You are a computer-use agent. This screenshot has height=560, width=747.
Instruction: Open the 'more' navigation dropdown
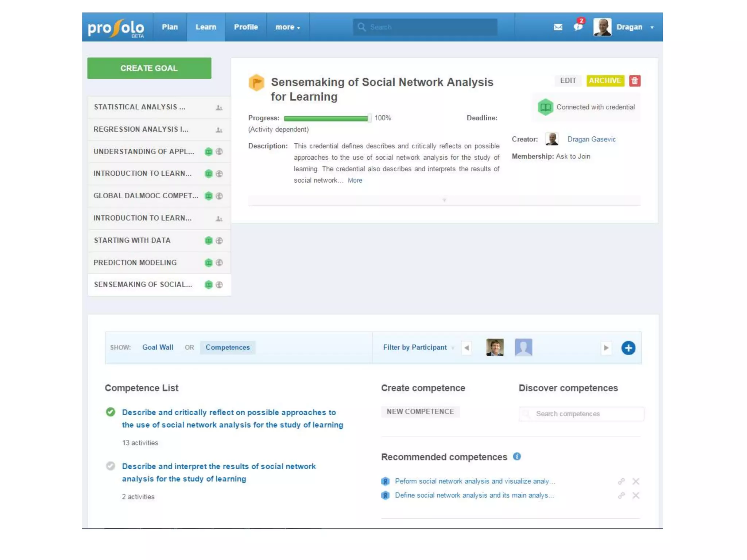tap(287, 27)
